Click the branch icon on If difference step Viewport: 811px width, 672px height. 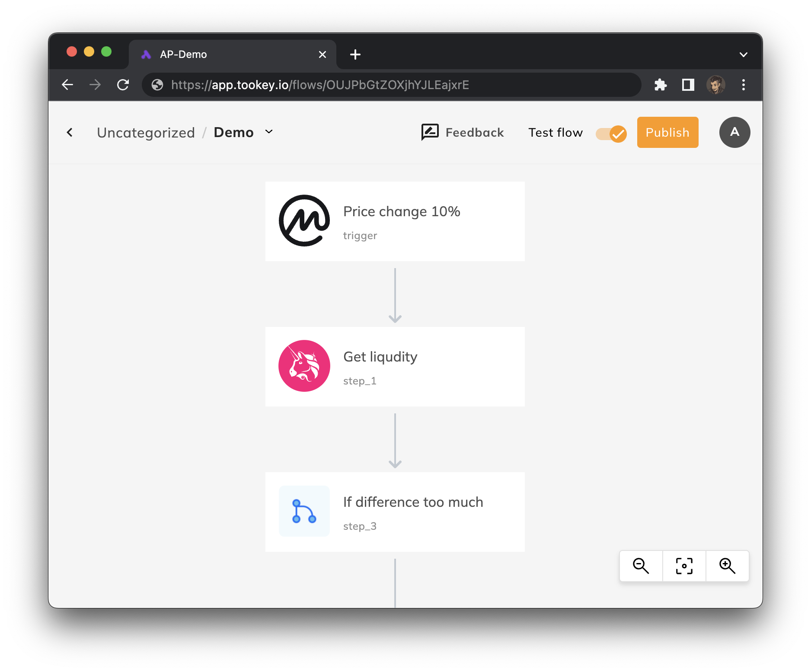tap(304, 512)
